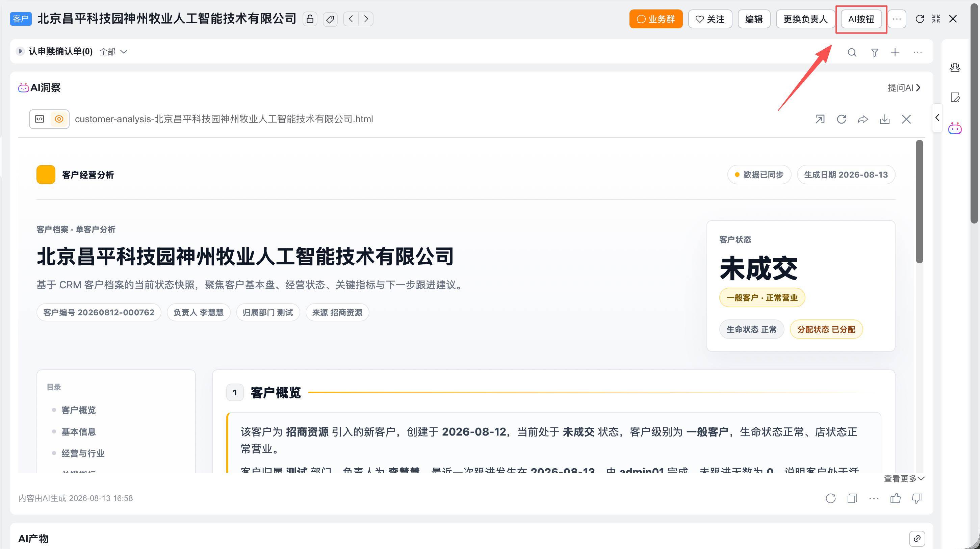Jump to 客户概览 in the 目录
This screenshot has height=549, width=980.
tap(79, 410)
